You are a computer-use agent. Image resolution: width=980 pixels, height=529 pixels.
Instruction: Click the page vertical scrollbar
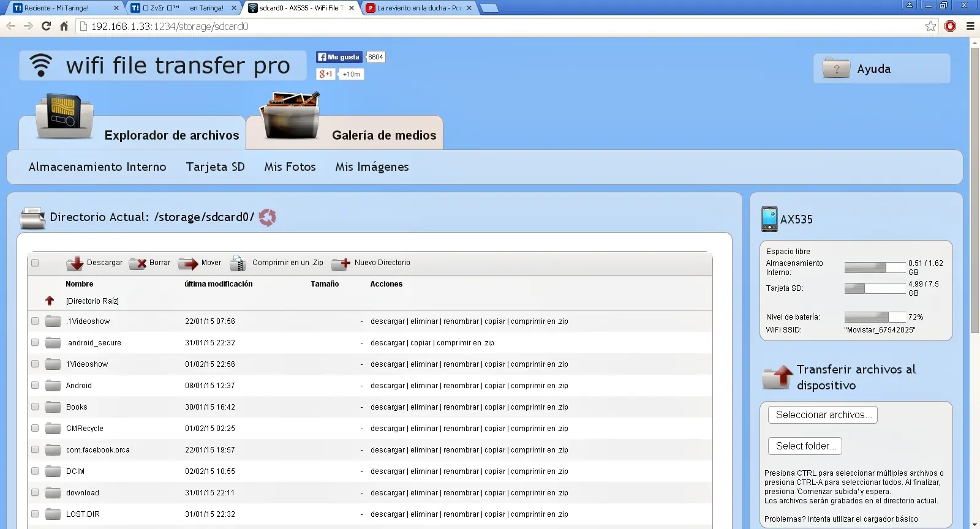coord(974,190)
